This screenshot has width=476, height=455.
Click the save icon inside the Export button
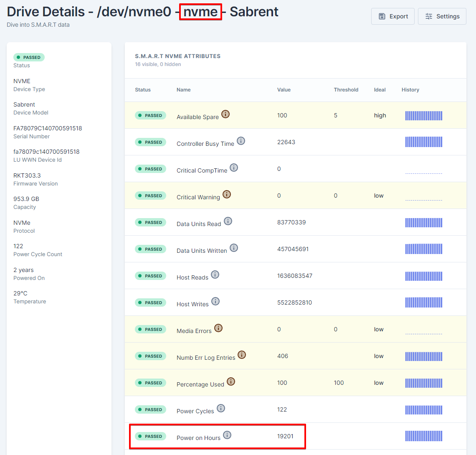click(x=381, y=16)
